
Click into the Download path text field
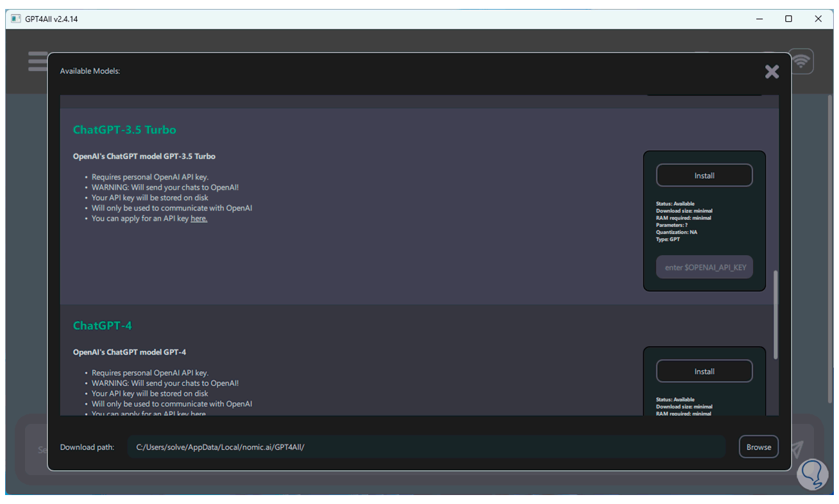pos(427,447)
